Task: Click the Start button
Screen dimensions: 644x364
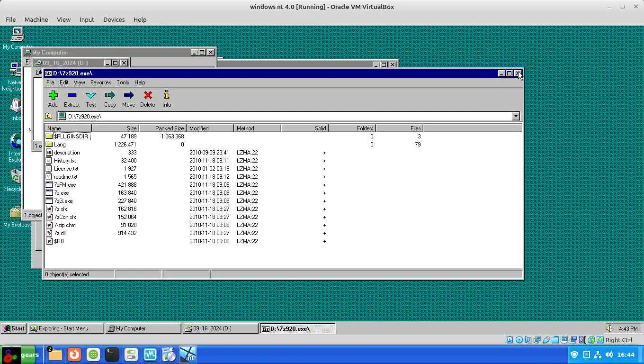Action: 13,328
